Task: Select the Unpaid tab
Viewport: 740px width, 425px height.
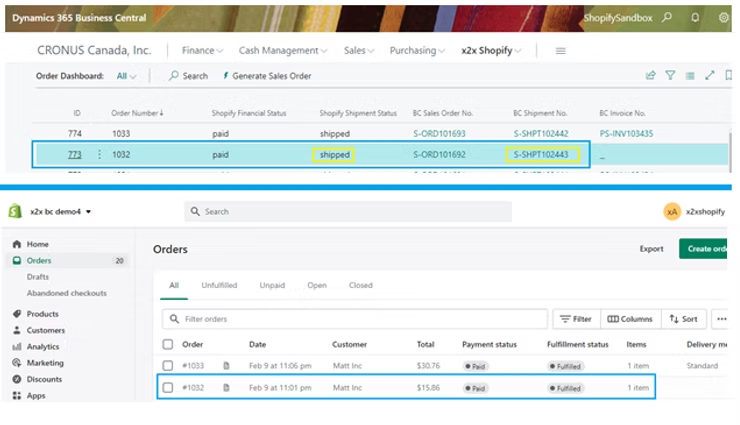Action: [x=272, y=285]
